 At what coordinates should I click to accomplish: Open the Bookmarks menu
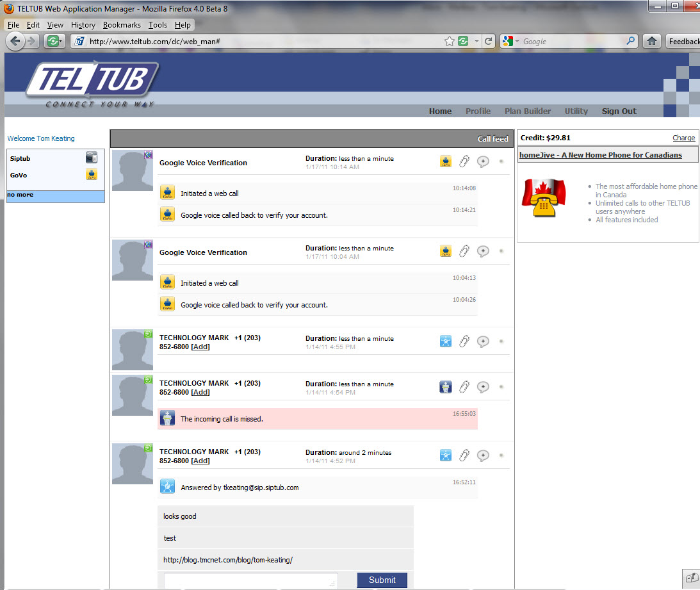[122, 25]
